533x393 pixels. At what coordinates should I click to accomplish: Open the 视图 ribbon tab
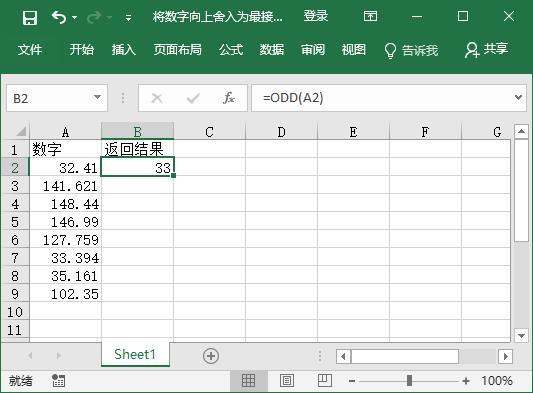click(x=354, y=50)
